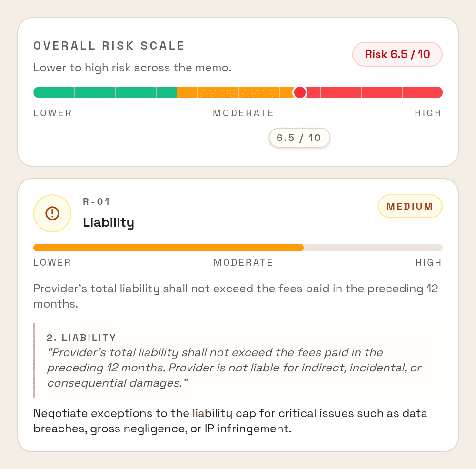Click the orange segment of risk scale
This screenshot has width=476, height=469.
click(235, 92)
